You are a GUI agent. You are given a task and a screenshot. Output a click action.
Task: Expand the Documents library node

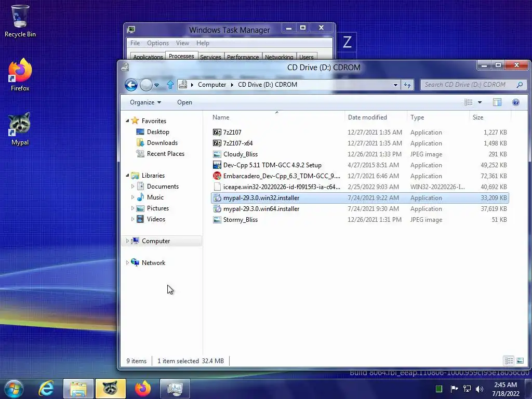tap(132, 187)
